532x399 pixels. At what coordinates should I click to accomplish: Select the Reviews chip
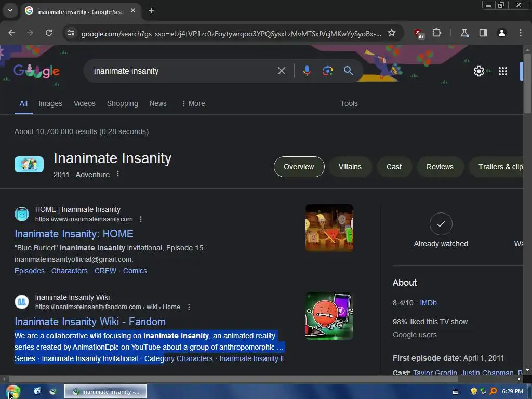point(440,167)
